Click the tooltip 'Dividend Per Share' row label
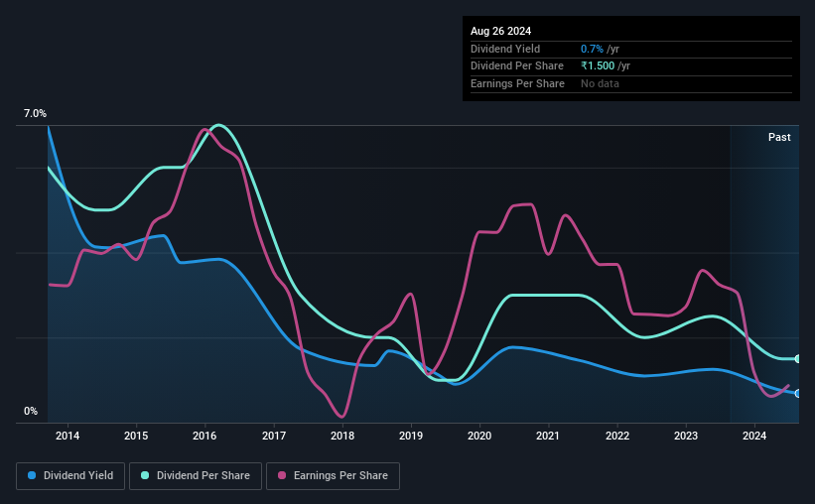The image size is (815, 504). [517, 66]
